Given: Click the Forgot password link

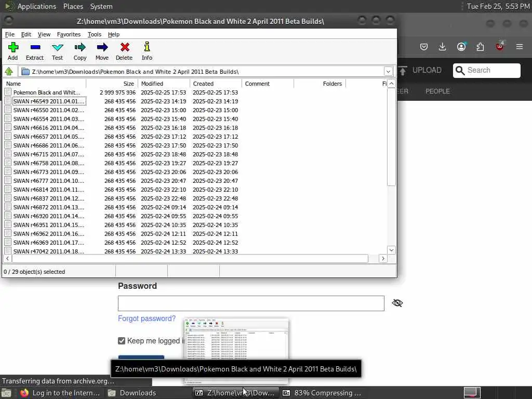Looking at the screenshot, I should (x=147, y=318).
